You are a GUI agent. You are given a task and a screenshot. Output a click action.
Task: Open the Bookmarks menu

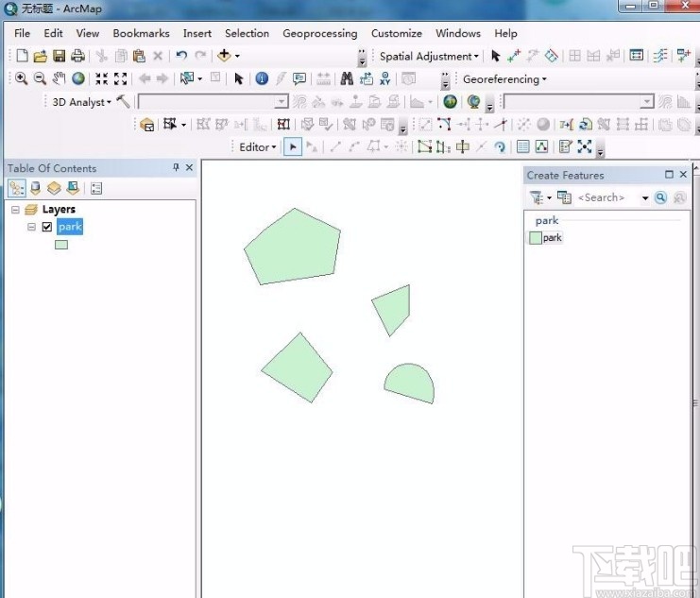pyautogui.click(x=141, y=33)
